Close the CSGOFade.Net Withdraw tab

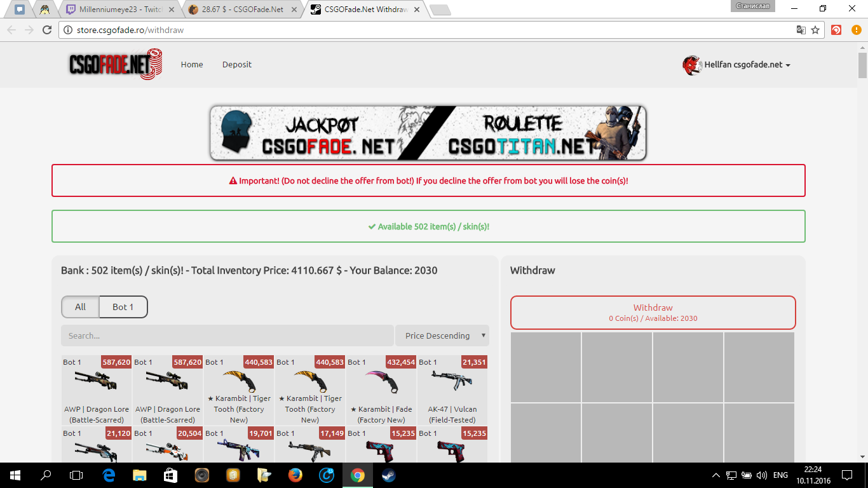(x=416, y=10)
